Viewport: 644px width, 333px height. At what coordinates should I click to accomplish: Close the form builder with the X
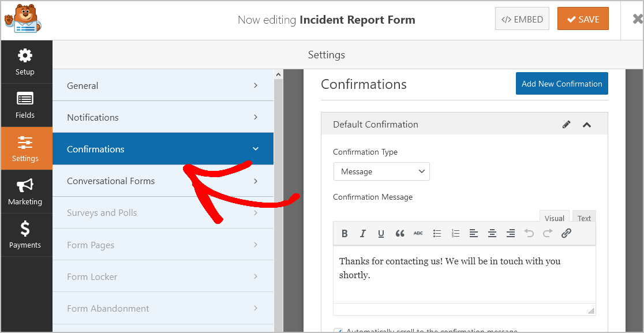coord(638,19)
